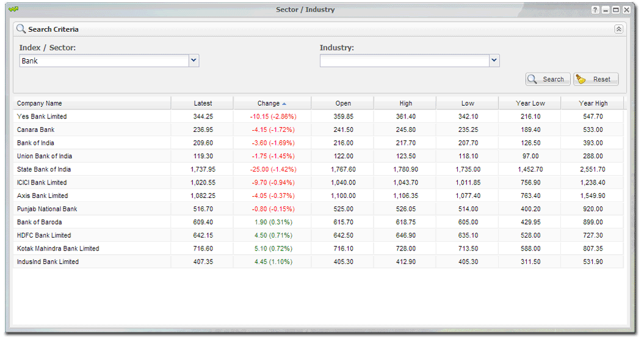Image resolution: width=644 pixels, height=339 pixels.
Task: Sort by Open column header
Action: pos(343,104)
